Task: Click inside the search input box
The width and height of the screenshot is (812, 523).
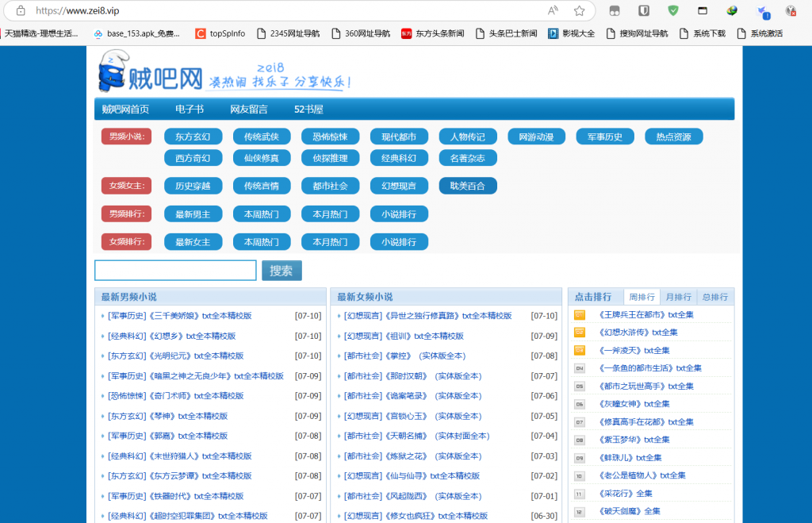Action: click(174, 270)
